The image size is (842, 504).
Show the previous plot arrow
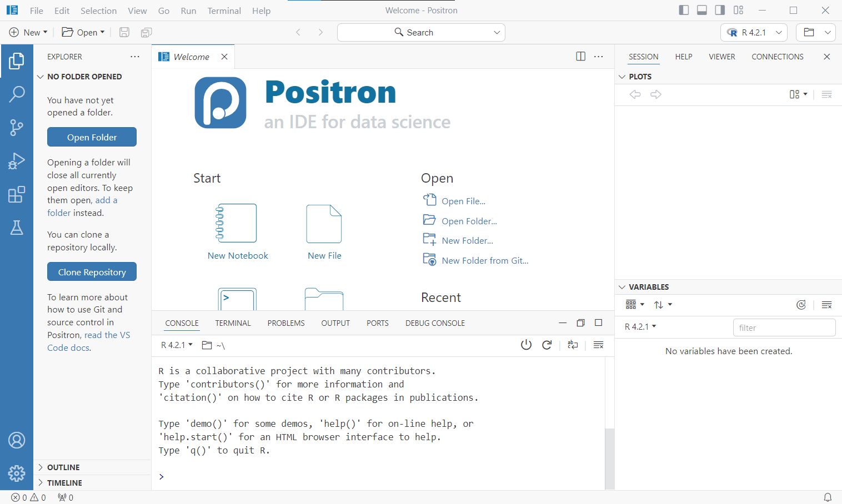[x=635, y=94]
